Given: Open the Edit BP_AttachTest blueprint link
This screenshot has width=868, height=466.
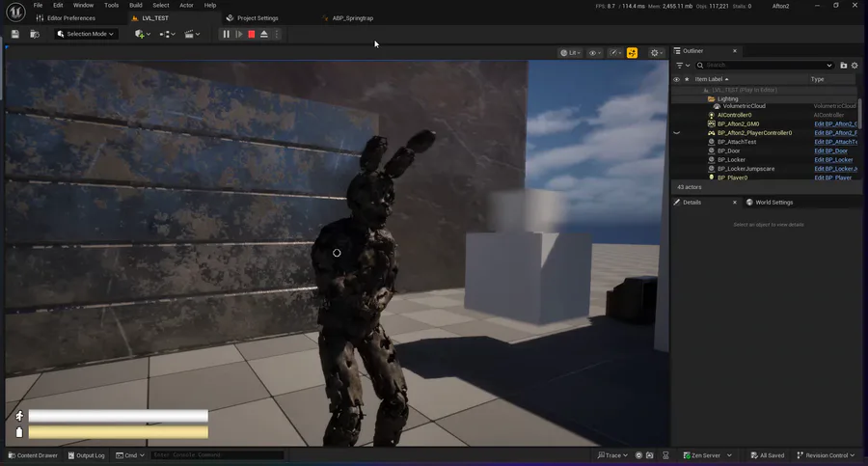Looking at the screenshot, I should 835,142.
